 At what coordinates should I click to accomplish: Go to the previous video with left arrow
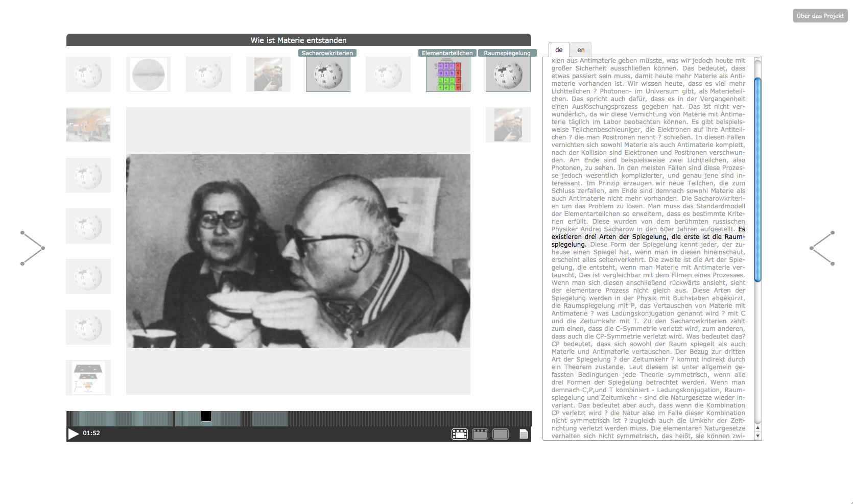(33, 248)
